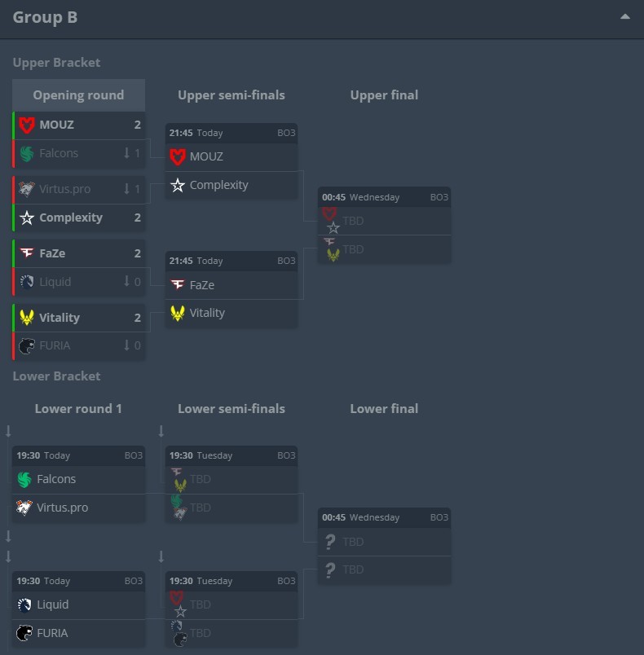Click the MOUZ logo in Opening round
Screen dimensions: 644x655
click(x=27, y=125)
